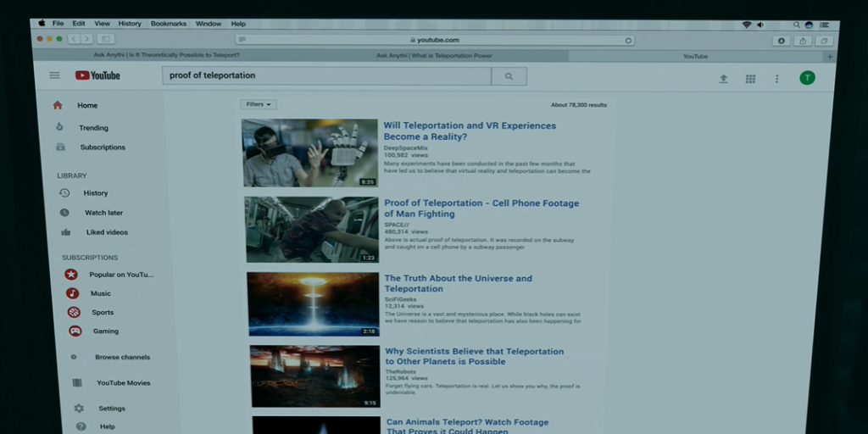
Task: Open the File menu
Action: pyautogui.click(x=58, y=24)
